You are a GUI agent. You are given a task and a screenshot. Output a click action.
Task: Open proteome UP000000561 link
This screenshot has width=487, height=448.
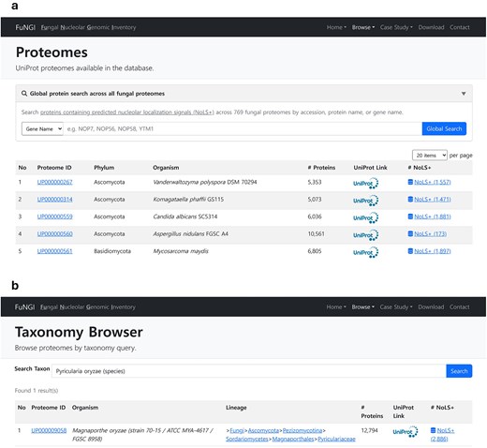pyautogui.click(x=54, y=251)
